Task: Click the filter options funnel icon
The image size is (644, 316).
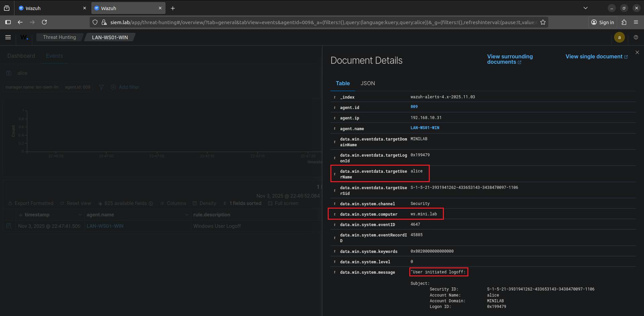Action: pyautogui.click(x=101, y=87)
